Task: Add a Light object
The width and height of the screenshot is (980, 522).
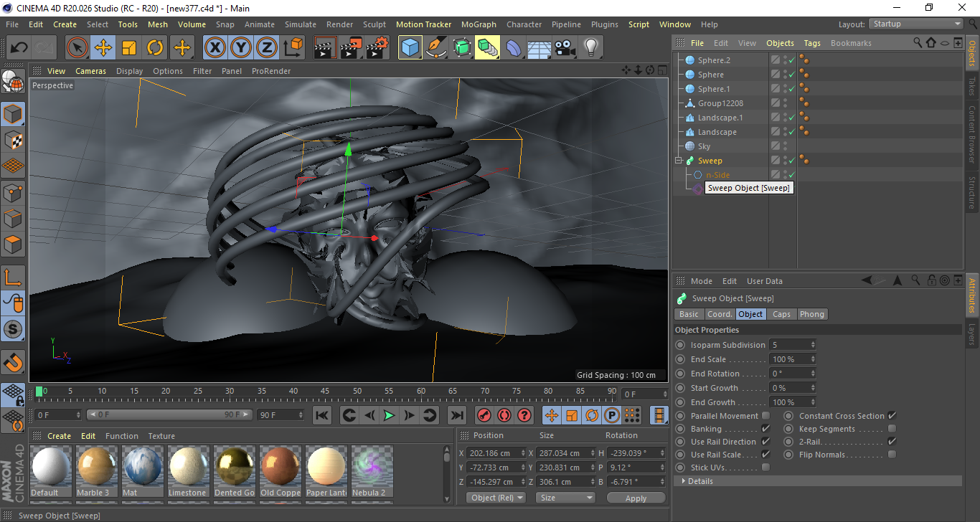Action: (591, 48)
